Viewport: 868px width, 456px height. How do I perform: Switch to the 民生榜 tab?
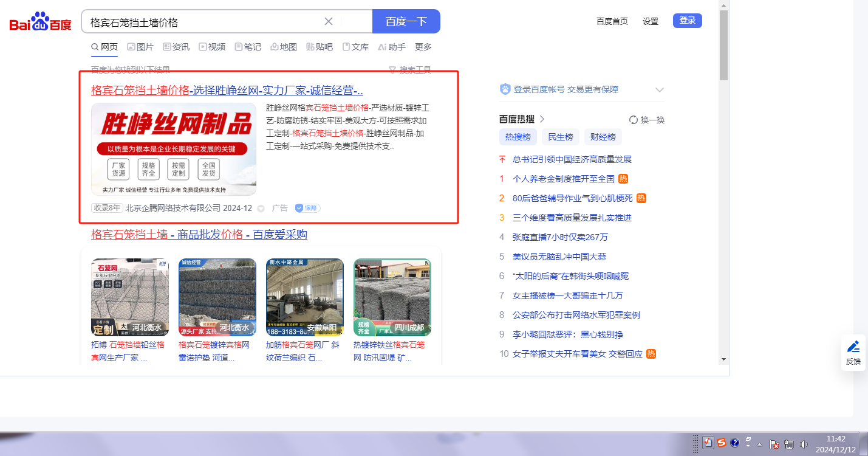click(561, 137)
